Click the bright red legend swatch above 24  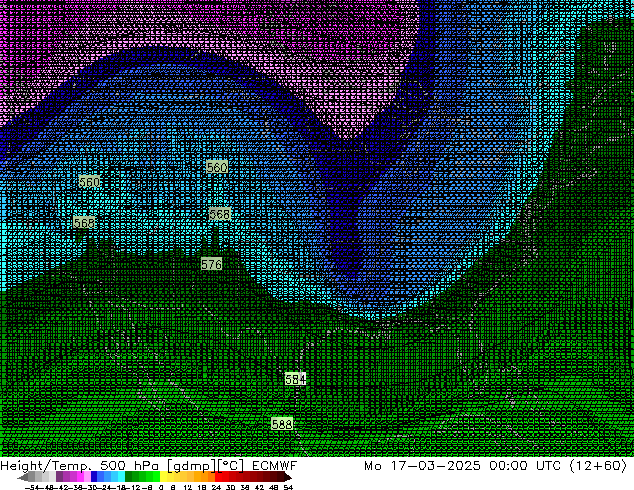point(218,476)
